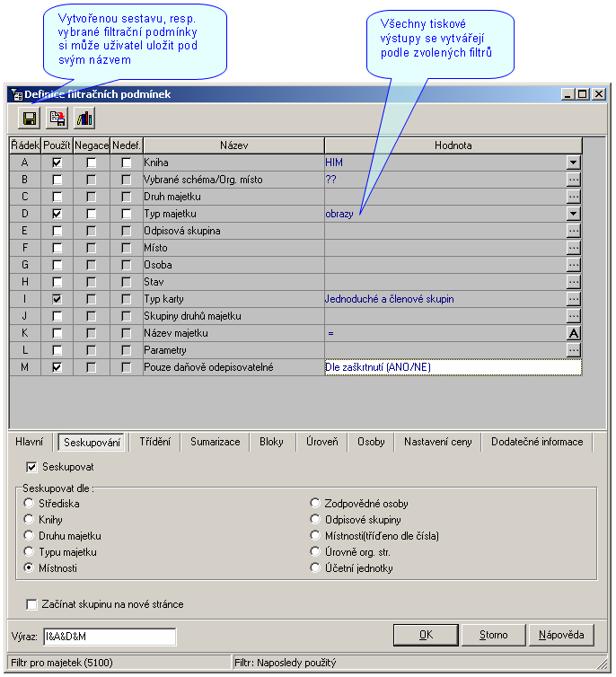Image resolution: width=616 pixels, height=677 pixels.
Task: Select Místnosti(tříďeno dle čísla) option
Action: click(315, 535)
